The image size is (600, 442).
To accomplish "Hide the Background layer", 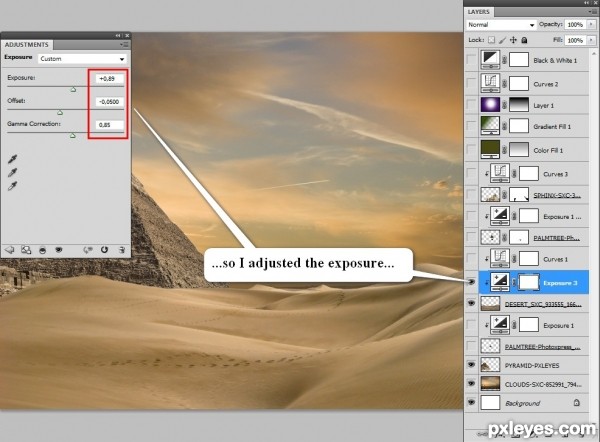I will click(x=471, y=403).
